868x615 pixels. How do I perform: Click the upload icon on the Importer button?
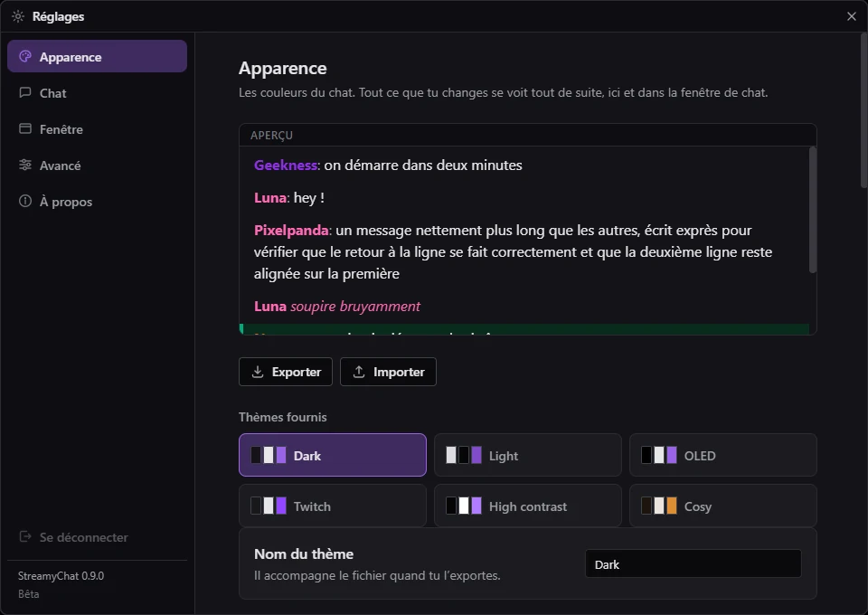(359, 372)
